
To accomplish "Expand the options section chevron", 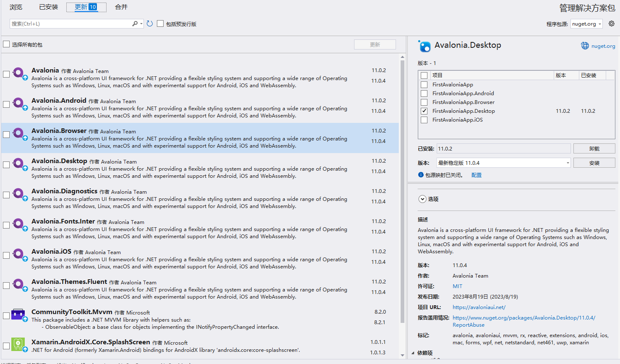I will 422,199.
